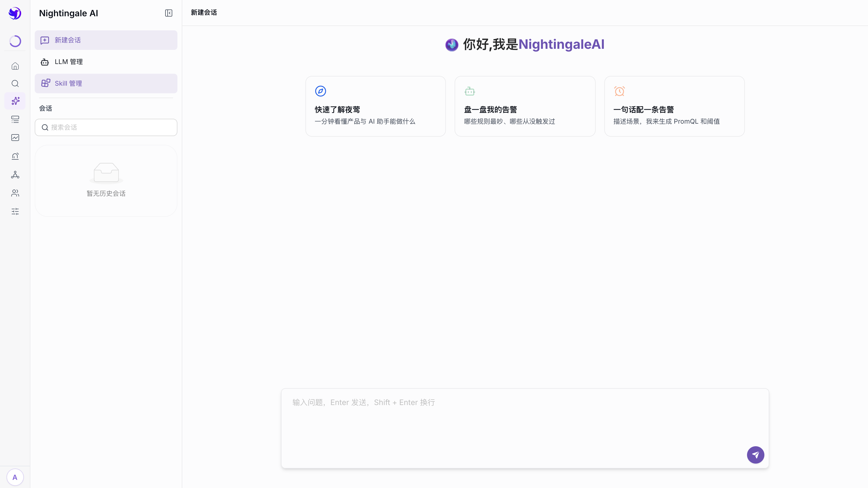Choose the 盘一盘我的告警 suggestion card
Viewport: 868px width, 488px height.
coord(525,106)
